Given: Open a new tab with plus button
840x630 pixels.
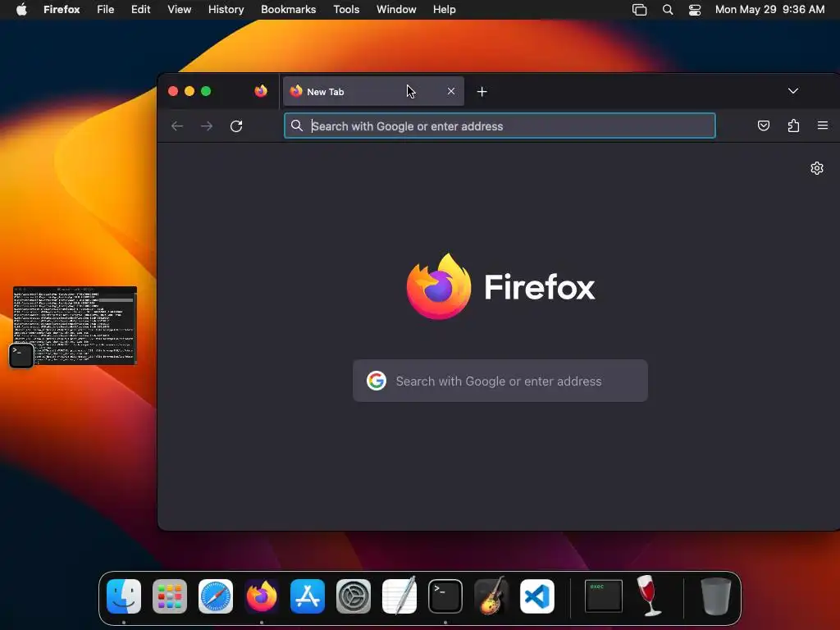Looking at the screenshot, I should 482,92.
